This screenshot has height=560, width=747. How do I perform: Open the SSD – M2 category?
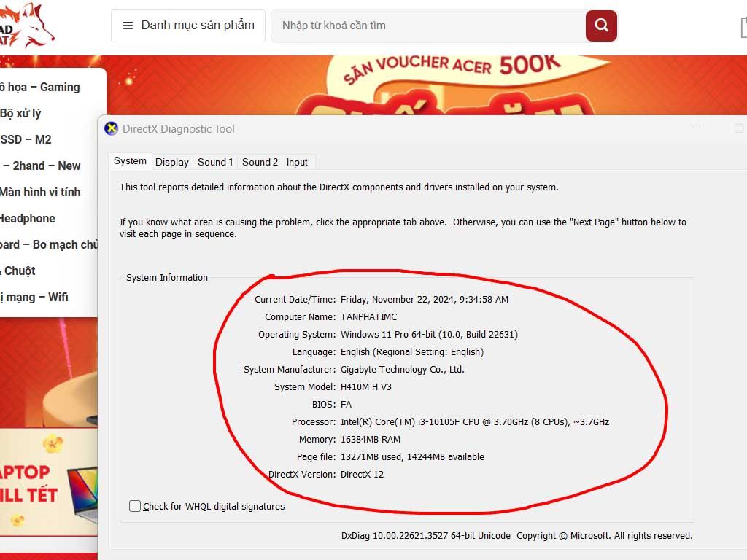click(x=26, y=139)
